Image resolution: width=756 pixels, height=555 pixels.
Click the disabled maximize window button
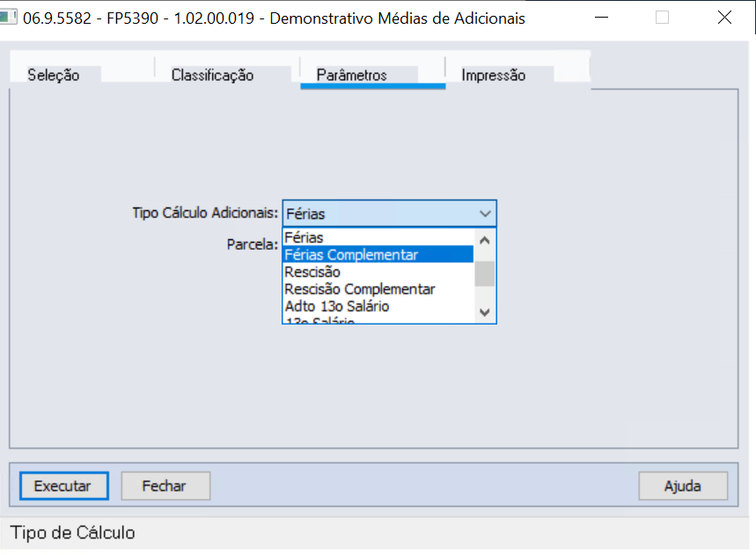pyautogui.click(x=663, y=18)
